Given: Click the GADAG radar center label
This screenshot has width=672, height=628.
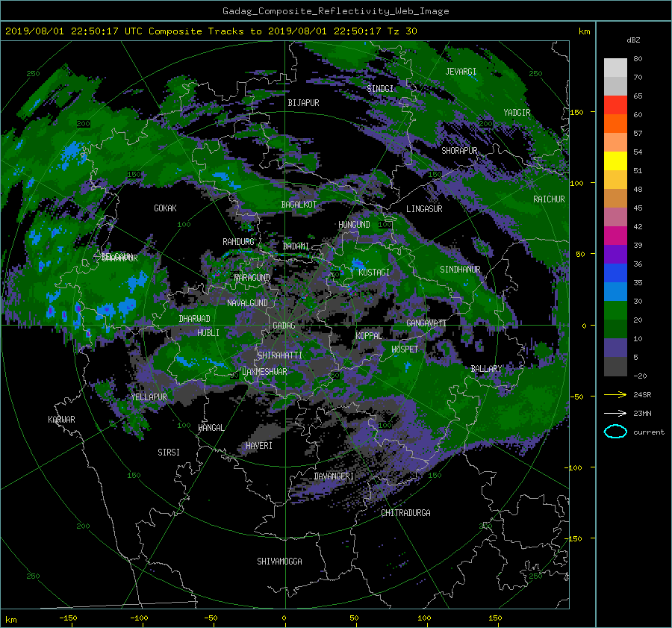Looking at the screenshot, I should (x=284, y=326).
